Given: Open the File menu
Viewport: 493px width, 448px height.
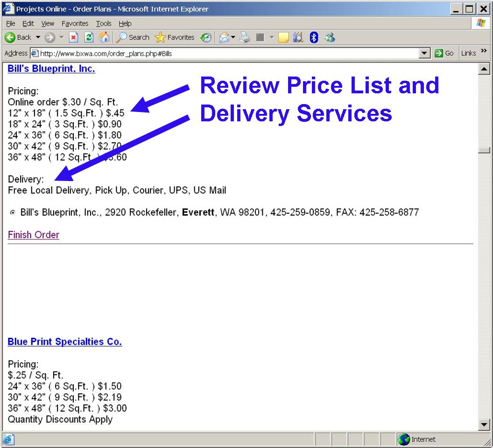Looking at the screenshot, I should (x=10, y=24).
